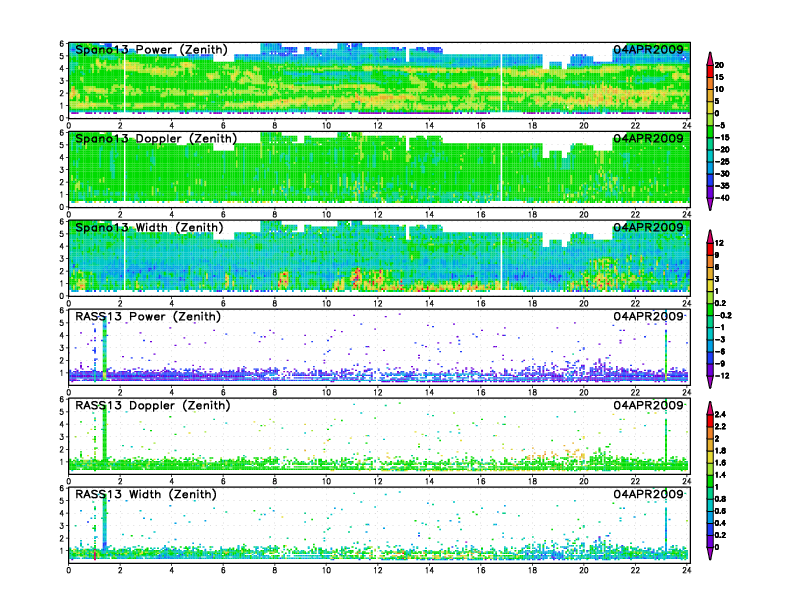The image size is (792, 612).
Task: Click the 'Spano13 Width (Zenith)' panel title
Action: pyautogui.click(x=149, y=227)
